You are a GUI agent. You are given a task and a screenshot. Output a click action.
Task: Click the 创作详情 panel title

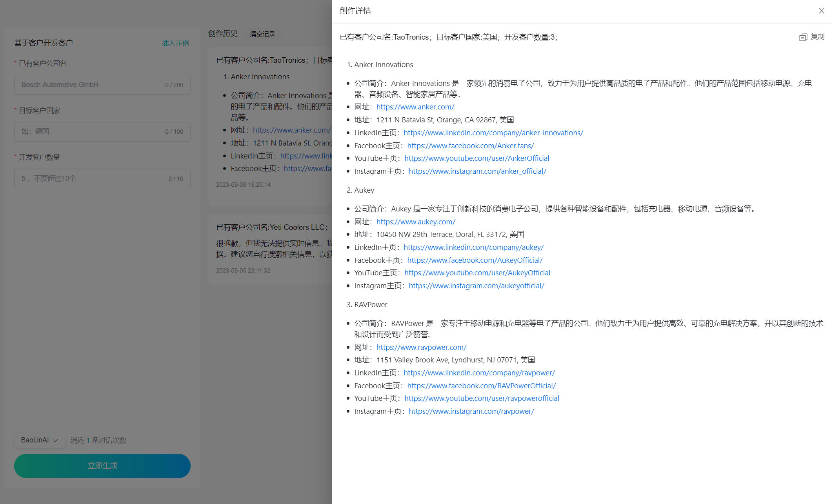[355, 11]
